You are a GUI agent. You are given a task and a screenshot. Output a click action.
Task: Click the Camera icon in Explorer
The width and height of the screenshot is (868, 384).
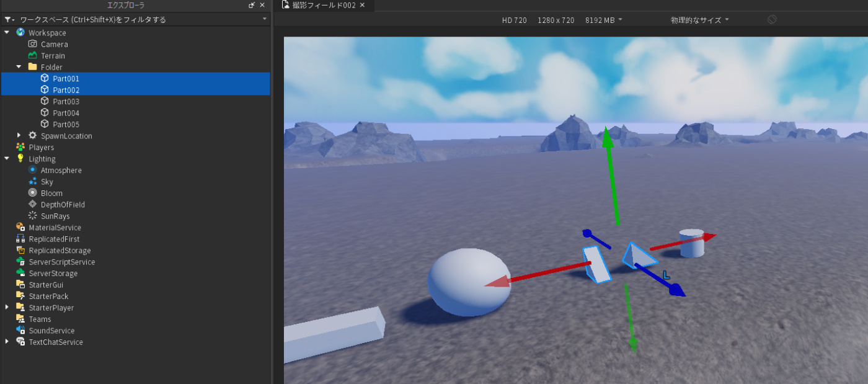click(33, 44)
